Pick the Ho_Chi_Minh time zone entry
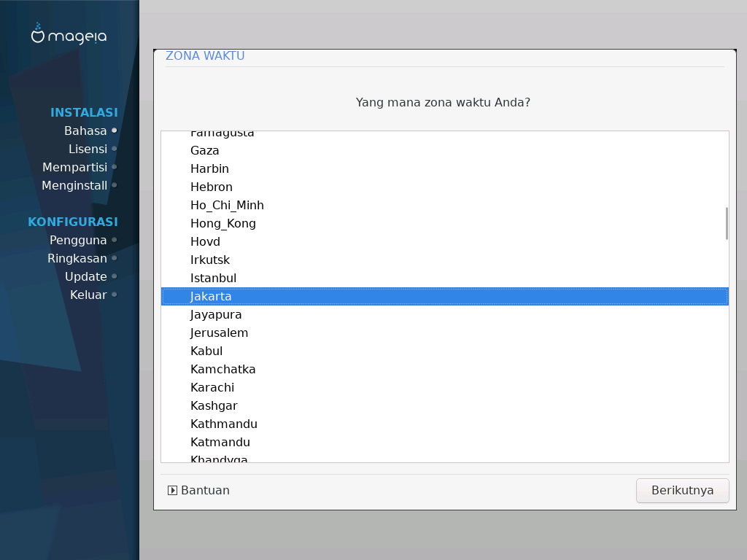The width and height of the screenshot is (747, 560). 227,206
